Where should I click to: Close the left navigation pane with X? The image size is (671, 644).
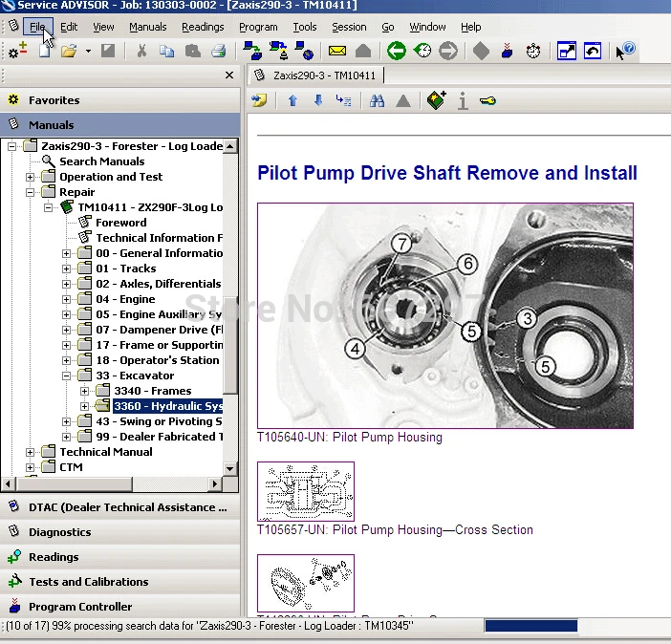(x=229, y=75)
